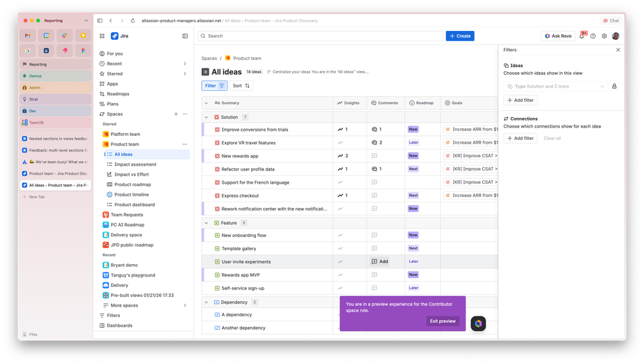This screenshot has height=364, width=644.
Task: Collapse the Dependency group
Action: click(x=206, y=302)
